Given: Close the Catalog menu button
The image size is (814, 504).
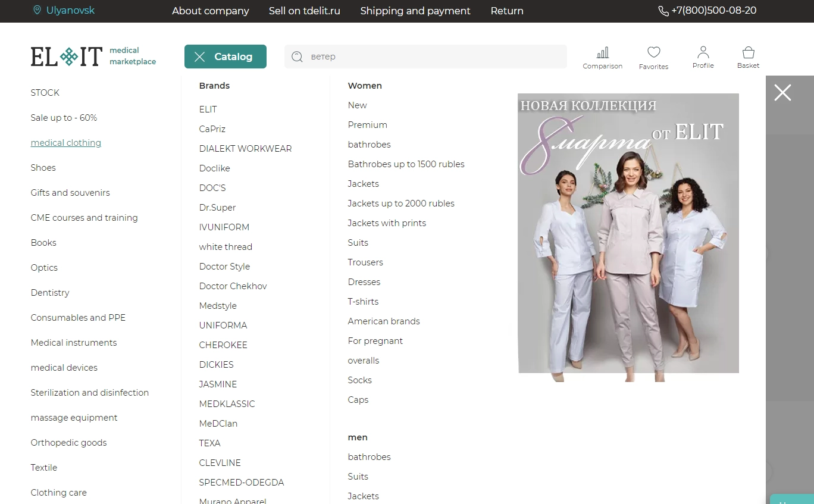Looking at the screenshot, I should pyautogui.click(x=226, y=57).
